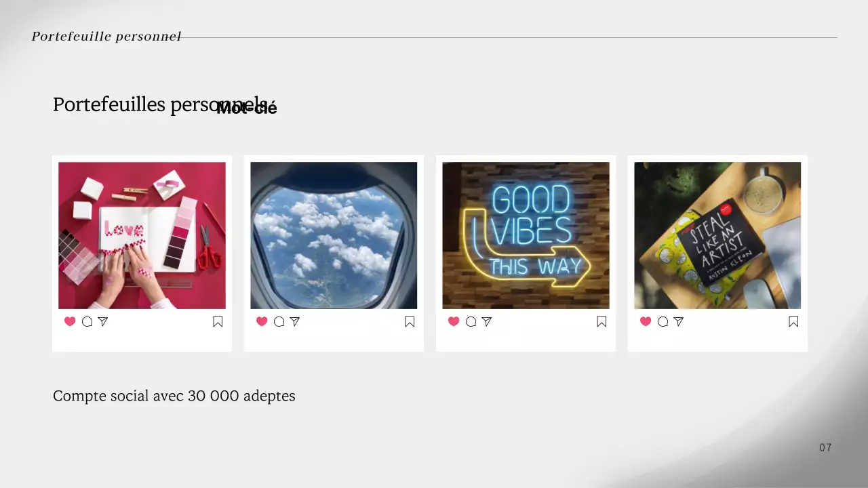The image size is (868, 488).
Task: Bookmark the Love craft photo card
Action: (x=218, y=321)
